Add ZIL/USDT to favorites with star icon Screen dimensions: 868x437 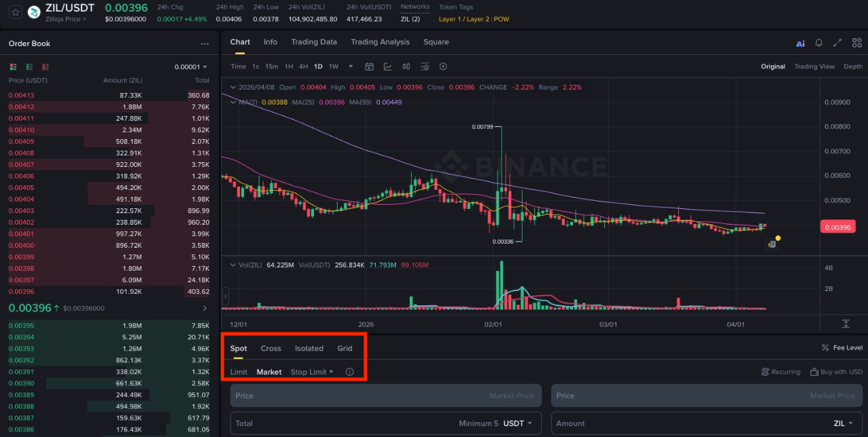[15, 12]
